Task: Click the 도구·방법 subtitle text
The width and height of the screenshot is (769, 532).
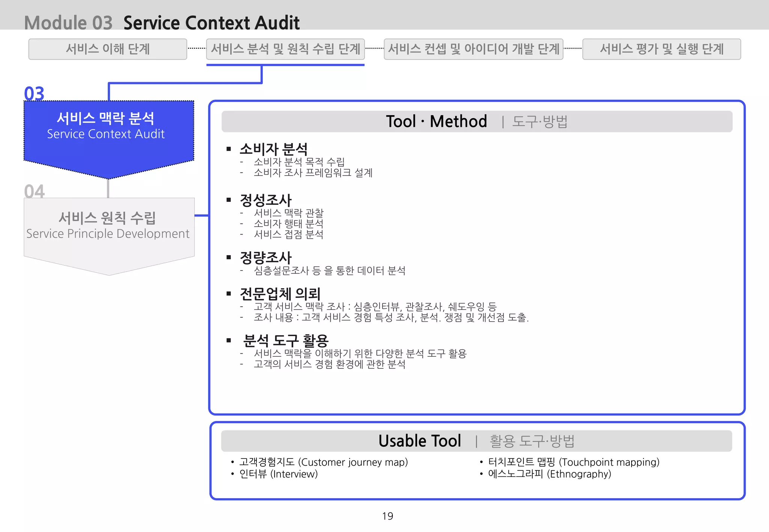Action: pyautogui.click(x=540, y=122)
